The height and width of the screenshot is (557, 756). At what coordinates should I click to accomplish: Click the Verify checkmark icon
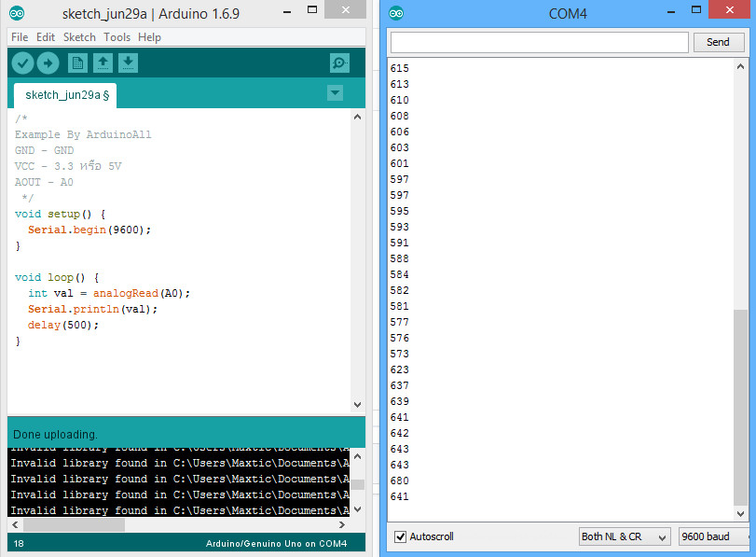[22, 63]
